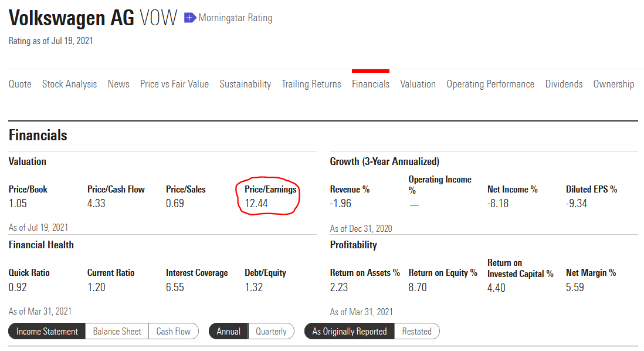Click the Net Margin % value 5.59
The image size is (644, 351).
click(575, 287)
